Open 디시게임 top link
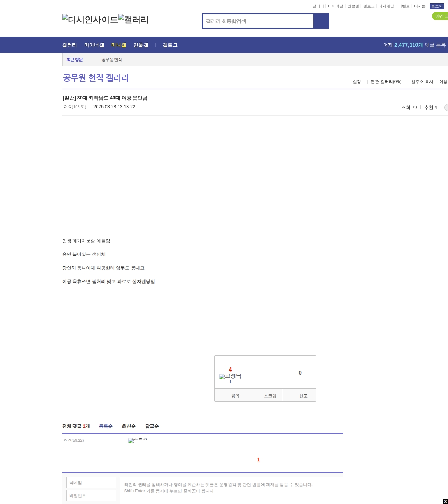 [x=386, y=6]
